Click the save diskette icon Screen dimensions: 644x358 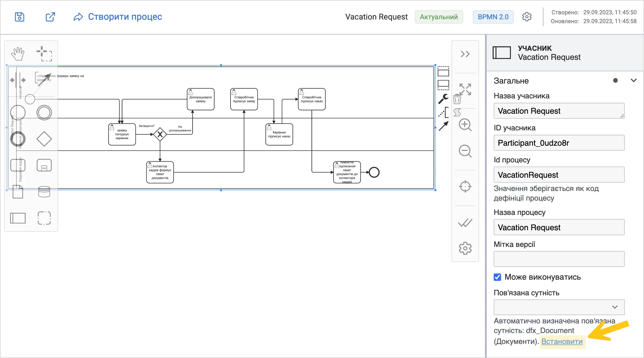[x=20, y=17]
